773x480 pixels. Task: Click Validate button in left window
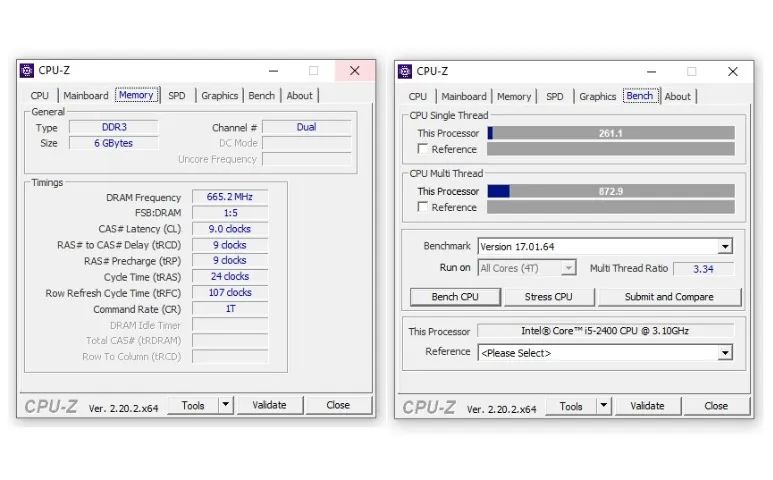pyautogui.click(x=270, y=405)
